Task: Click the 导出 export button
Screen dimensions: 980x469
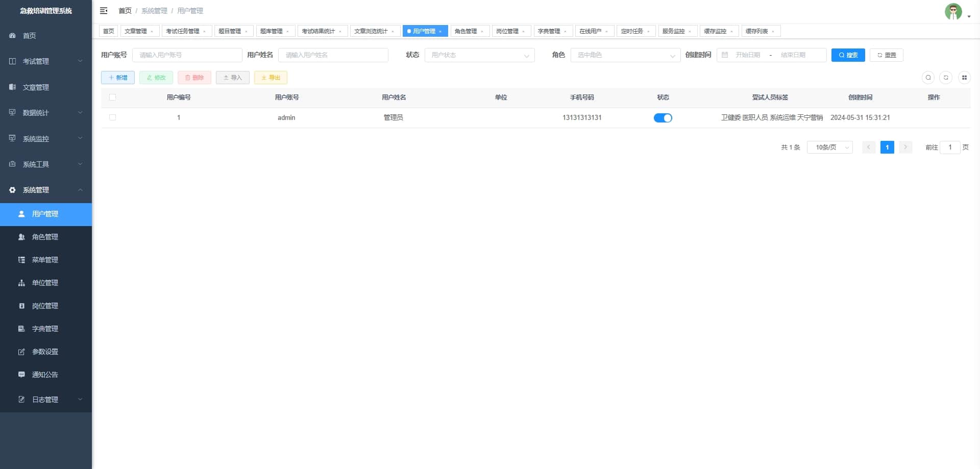Action: (x=271, y=78)
